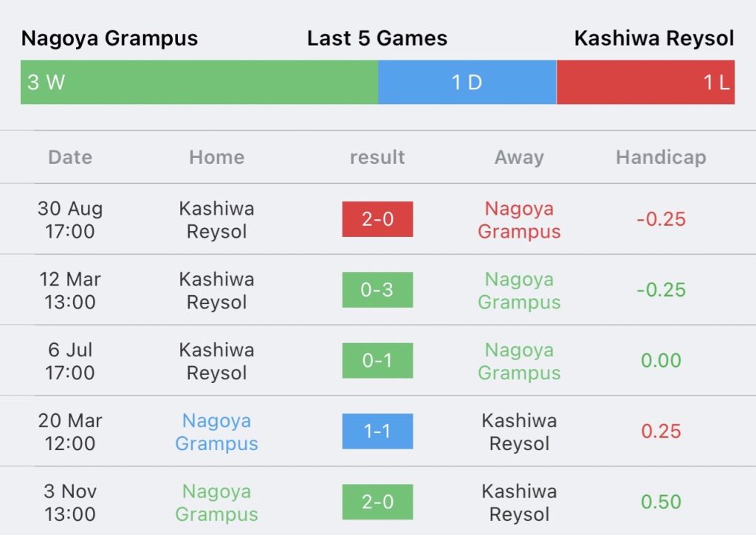Open the green 2-0 result badge
The width and height of the screenshot is (756, 535).
pos(377,502)
